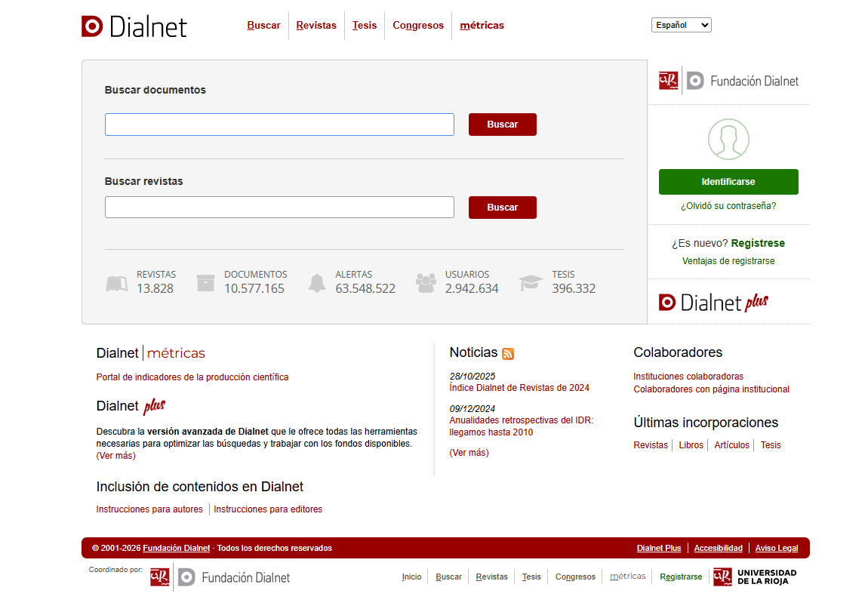This screenshot has height=609, width=868.
Task: Open Dialnet Plus link in red footer bar
Action: [x=659, y=548]
